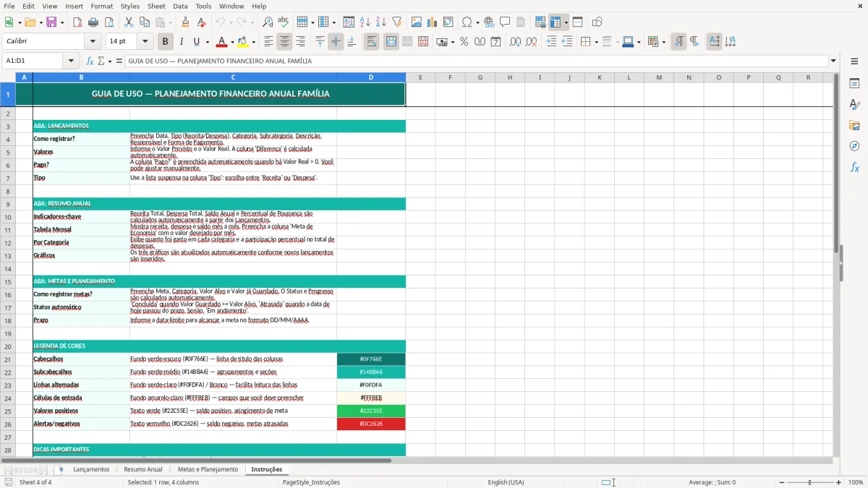Click the AutoFilter funnel icon
Viewport: 868px width, 488px height.
tap(397, 22)
